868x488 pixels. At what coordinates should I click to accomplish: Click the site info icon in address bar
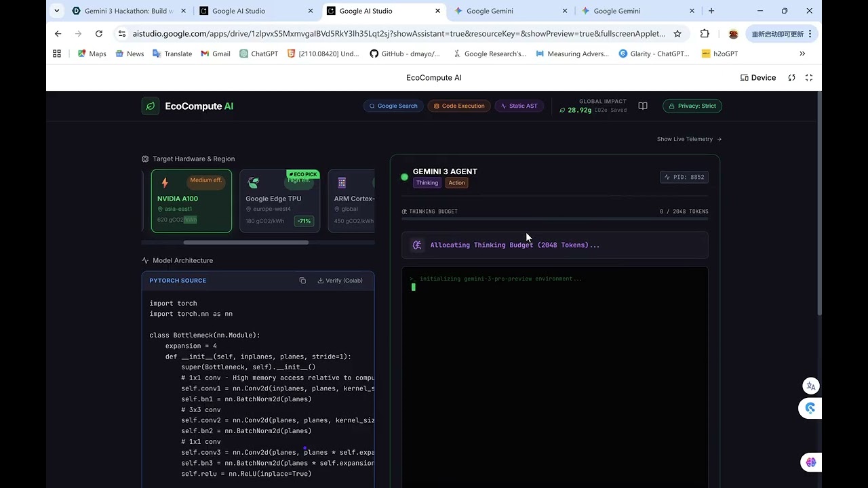point(121,34)
